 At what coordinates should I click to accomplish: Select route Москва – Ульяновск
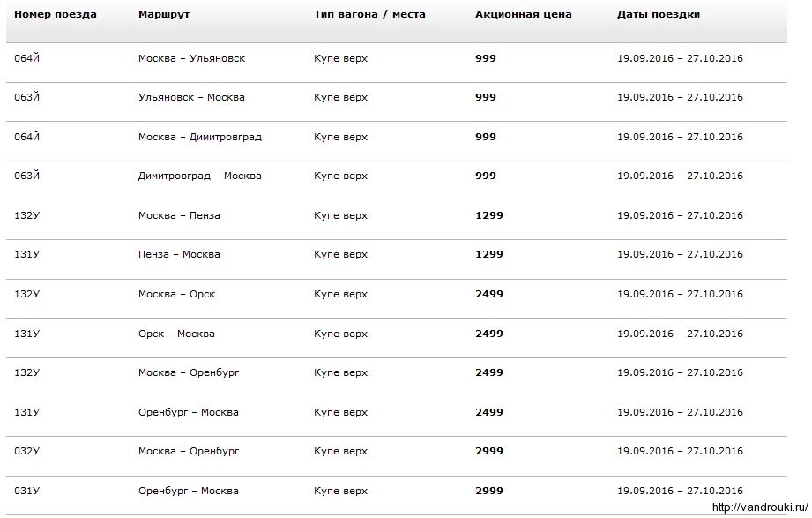[191, 58]
